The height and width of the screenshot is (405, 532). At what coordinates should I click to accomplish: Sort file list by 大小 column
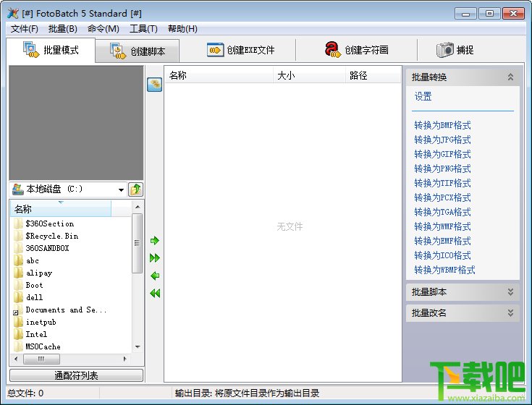coord(310,75)
